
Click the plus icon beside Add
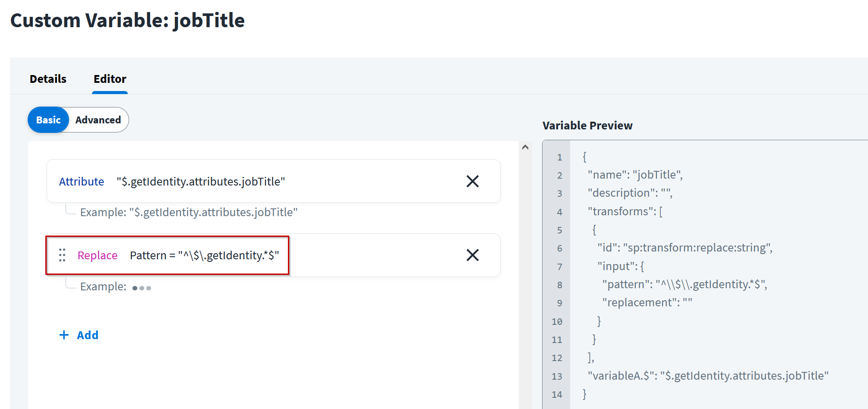(64, 335)
